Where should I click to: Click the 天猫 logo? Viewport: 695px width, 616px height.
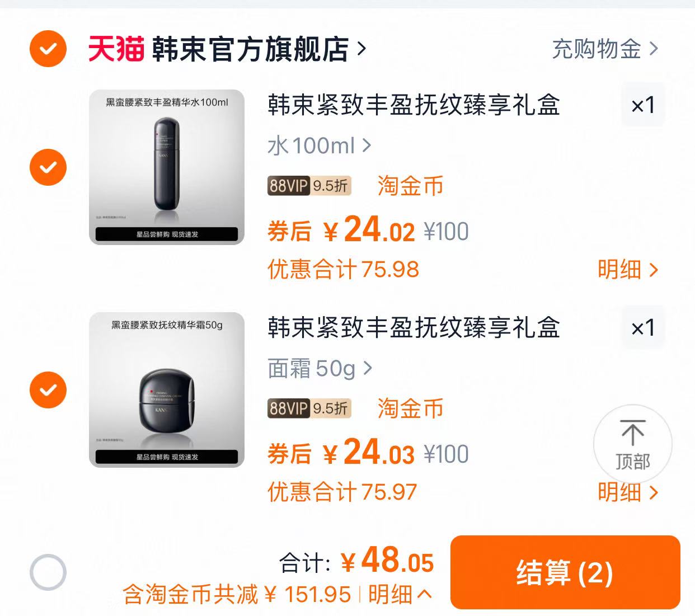(115, 49)
